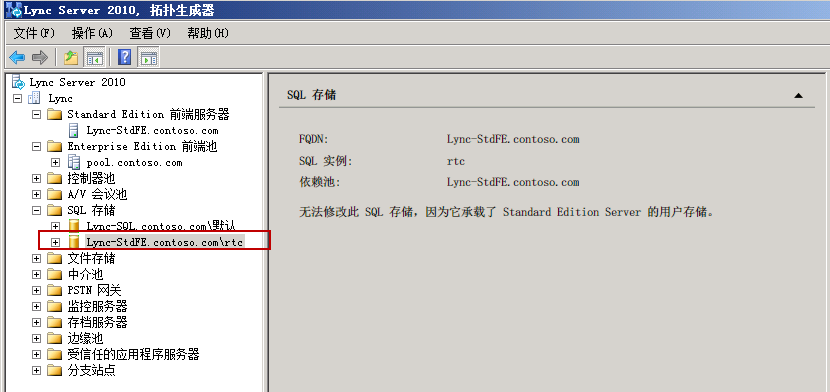Expand the Lync-SQL.contoso.com node
The height and width of the screenshot is (392, 830).
pos(56,226)
